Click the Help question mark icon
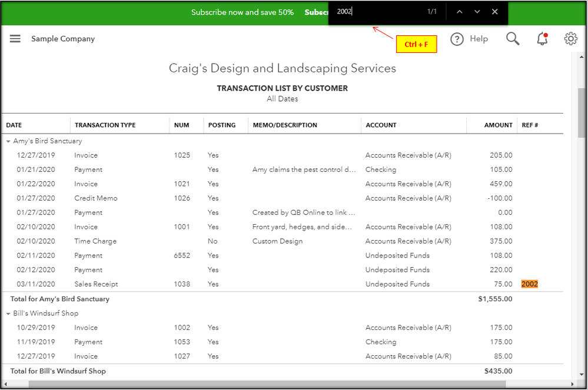Image resolution: width=588 pixels, height=390 pixels. 457,39
